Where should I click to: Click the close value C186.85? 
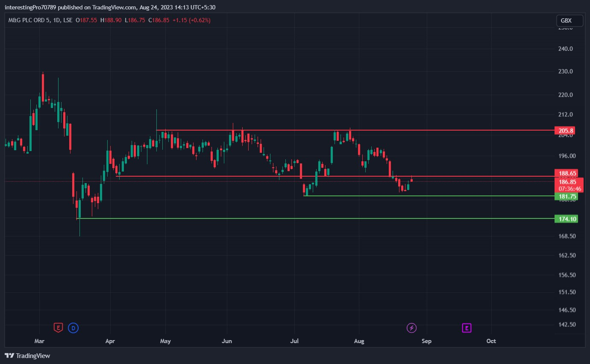tap(159, 20)
